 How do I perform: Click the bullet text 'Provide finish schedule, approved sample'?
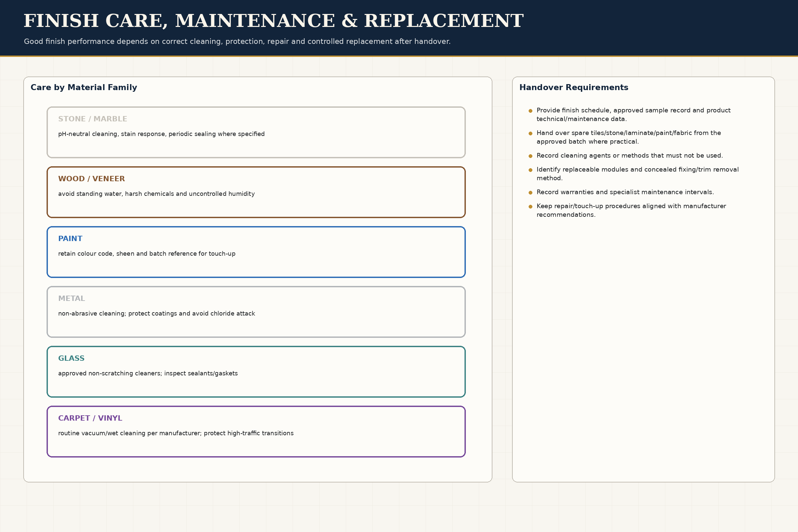click(633, 115)
